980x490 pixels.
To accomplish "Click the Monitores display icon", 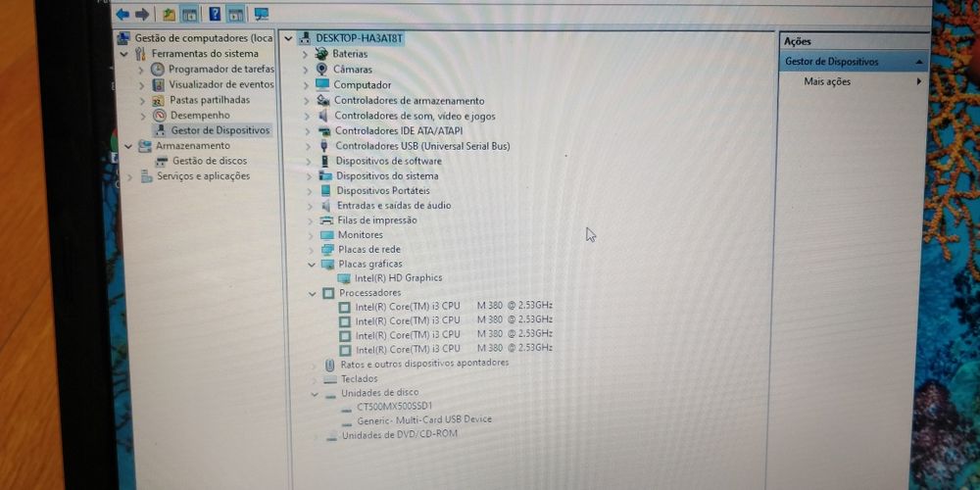I will pyautogui.click(x=327, y=235).
